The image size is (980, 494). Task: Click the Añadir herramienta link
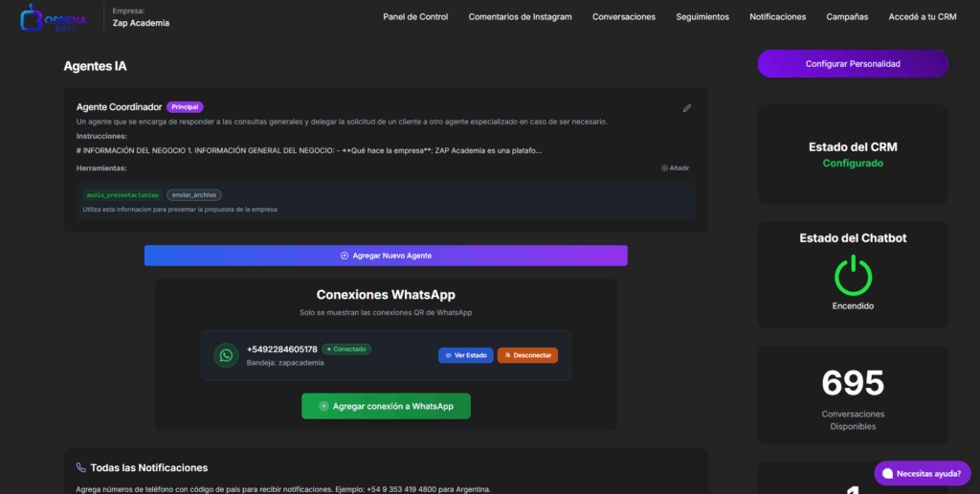tap(675, 168)
